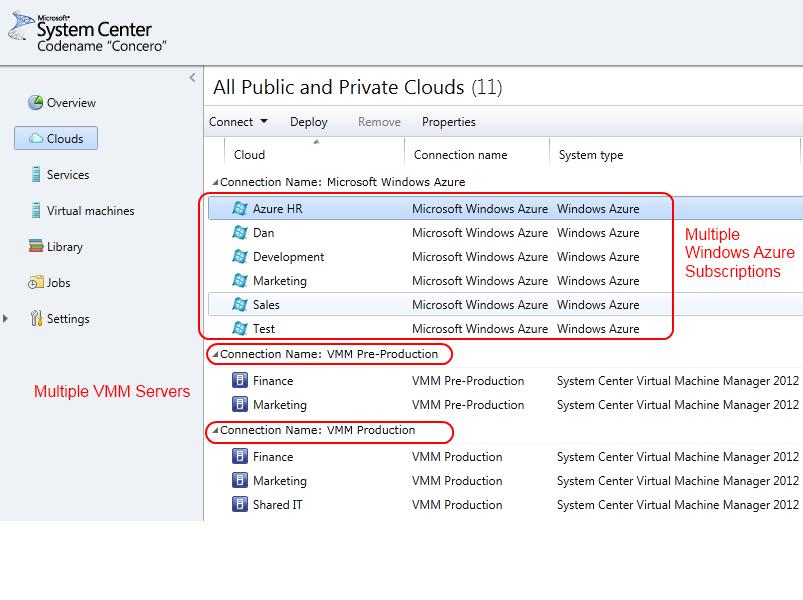Click the Virtual machines icon
The width and height of the screenshot is (803, 600).
[x=35, y=210]
